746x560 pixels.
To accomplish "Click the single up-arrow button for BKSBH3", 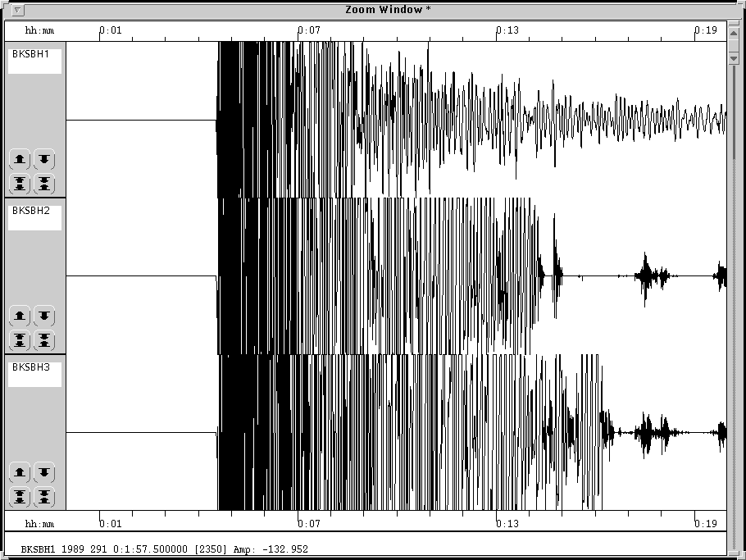I will pos(20,472).
